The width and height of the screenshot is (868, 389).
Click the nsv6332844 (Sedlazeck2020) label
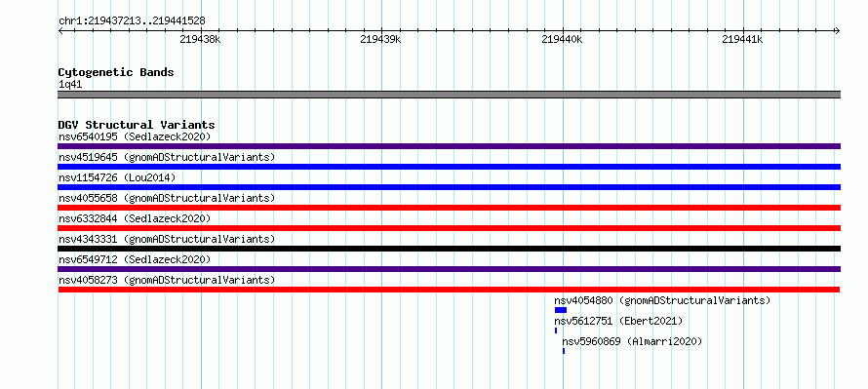pyautogui.click(x=135, y=218)
